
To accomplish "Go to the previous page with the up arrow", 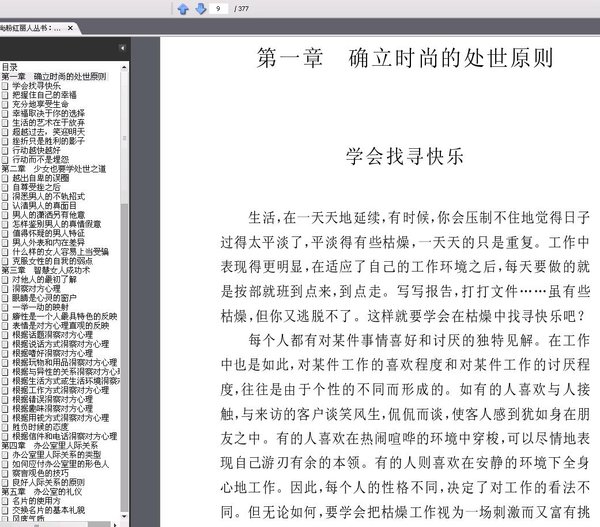I will 183,8.
